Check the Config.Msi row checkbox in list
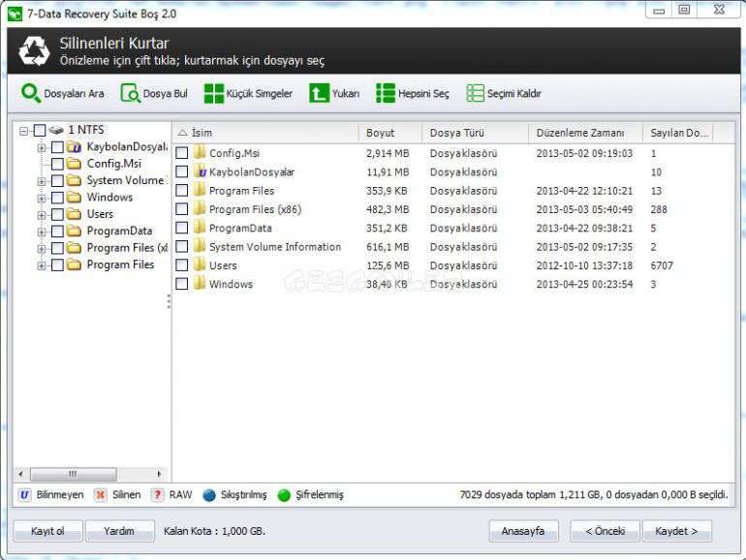This screenshot has height=560, width=746. [182, 153]
